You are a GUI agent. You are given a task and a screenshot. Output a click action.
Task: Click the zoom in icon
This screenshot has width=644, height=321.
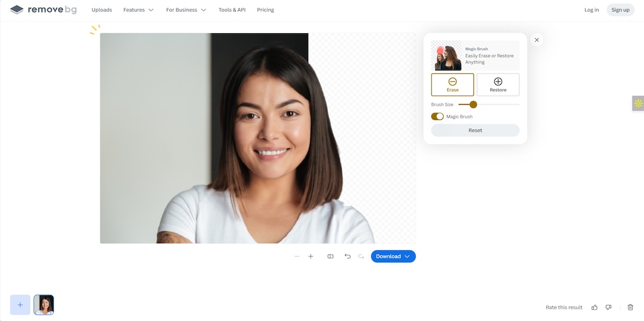click(311, 256)
